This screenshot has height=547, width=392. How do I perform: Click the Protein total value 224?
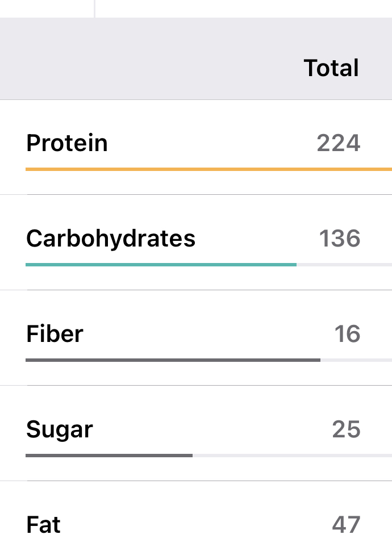click(339, 143)
